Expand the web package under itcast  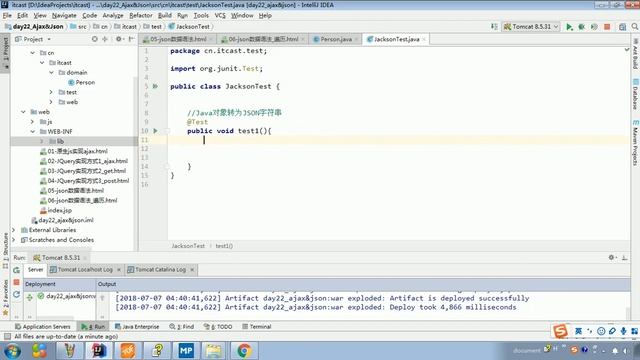coord(51,102)
